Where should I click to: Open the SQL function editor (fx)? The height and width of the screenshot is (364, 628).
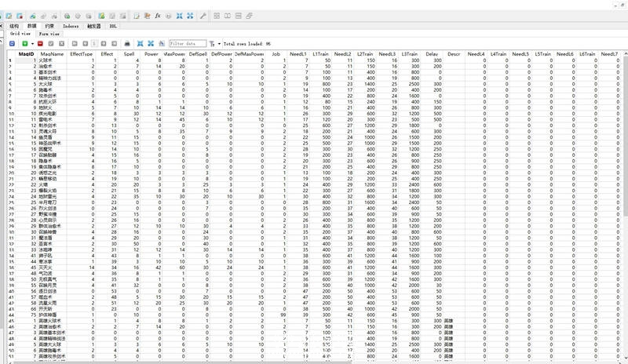point(158,16)
